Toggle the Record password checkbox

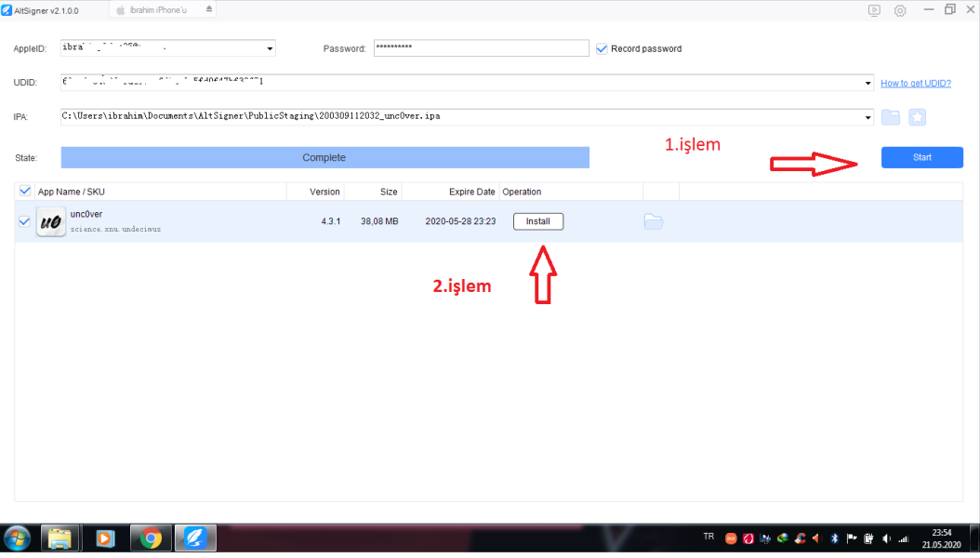(602, 48)
